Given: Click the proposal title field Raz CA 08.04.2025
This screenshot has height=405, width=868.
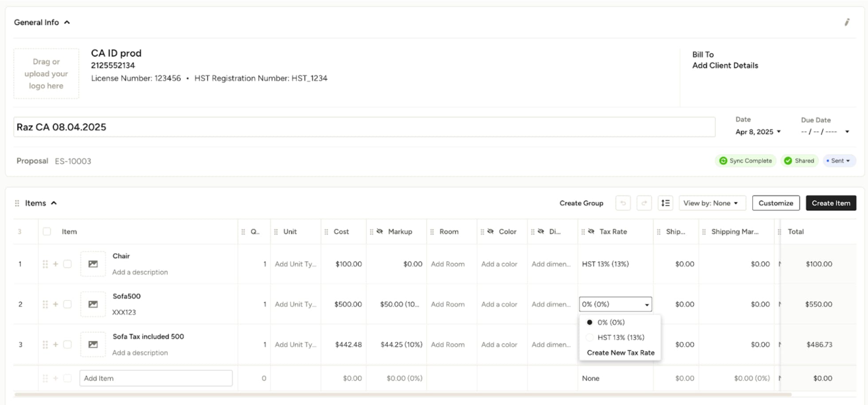Looking at the screenshot, I should point(364,127).
